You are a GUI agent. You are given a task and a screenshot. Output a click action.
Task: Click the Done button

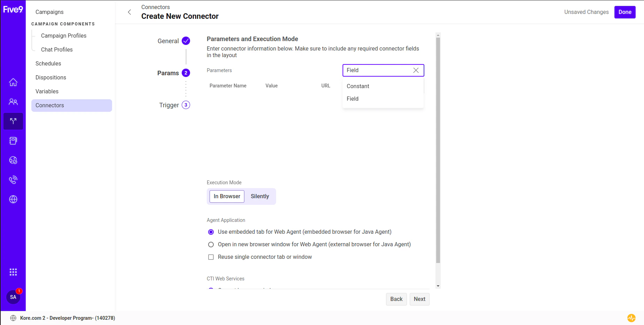(x=625, y=12)
